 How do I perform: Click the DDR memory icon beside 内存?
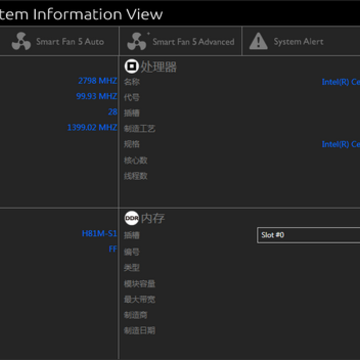131,218
